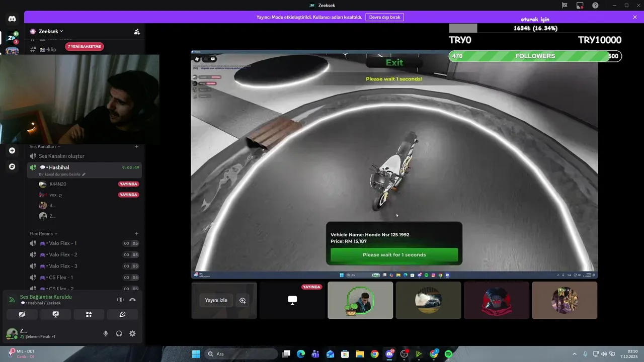Collapse the Flex Rooms category
The image size is (644, 362).
43,233
